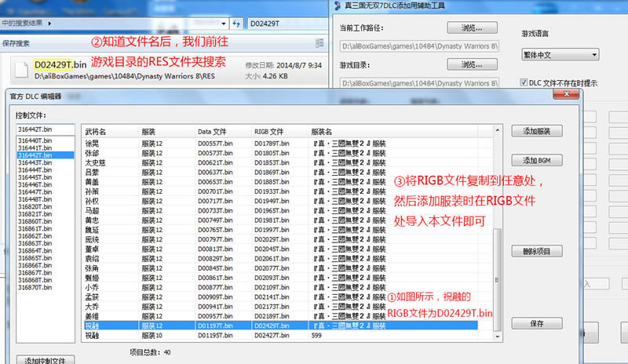Click the 保存 button
Viewport: 628px width, 364px height.
point(536,323)
